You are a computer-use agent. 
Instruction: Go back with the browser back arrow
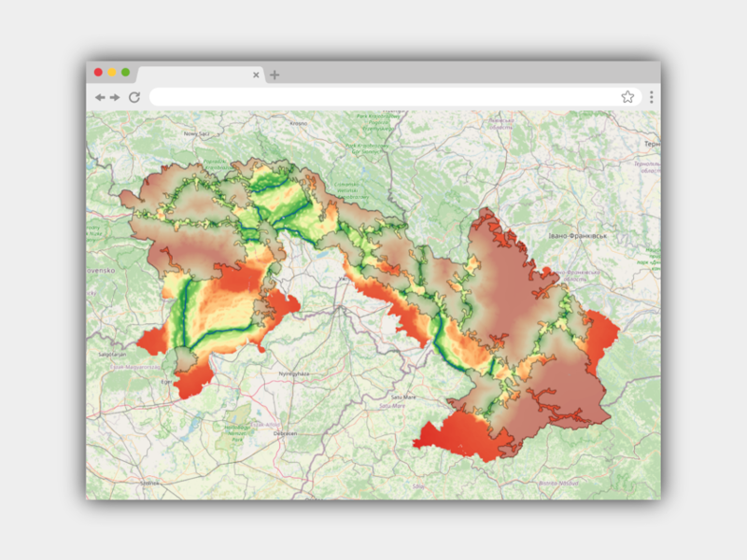coord(100,98)
